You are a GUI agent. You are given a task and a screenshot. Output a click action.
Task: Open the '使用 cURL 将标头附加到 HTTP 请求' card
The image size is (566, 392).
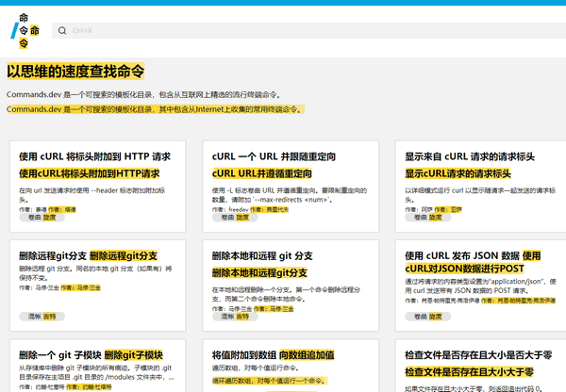(x=98, y=187)
